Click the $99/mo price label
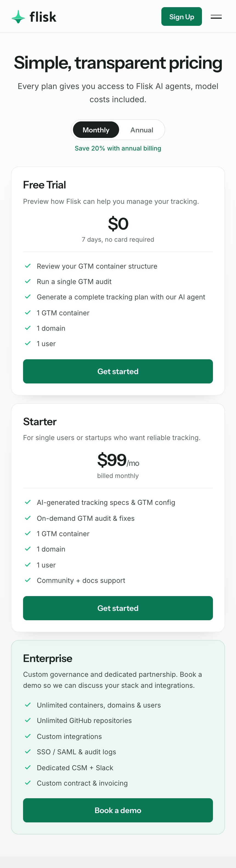 118,460
